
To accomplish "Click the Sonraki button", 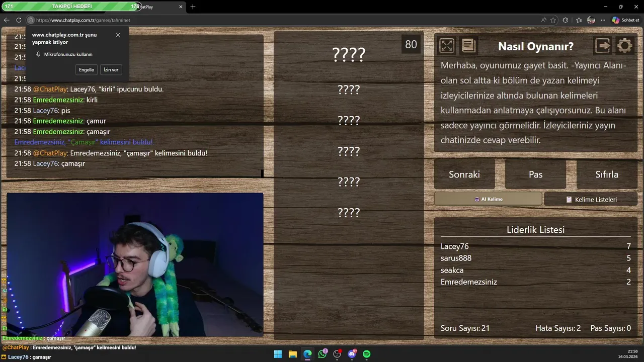I will (464, 174).
